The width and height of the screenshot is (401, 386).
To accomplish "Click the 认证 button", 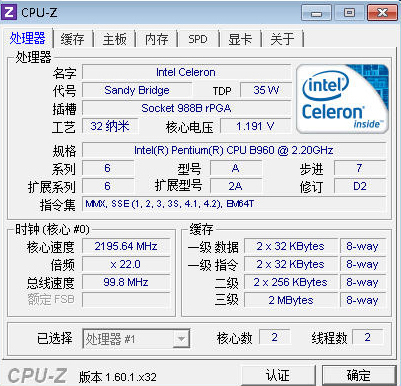I will click(x=278, y=375).
